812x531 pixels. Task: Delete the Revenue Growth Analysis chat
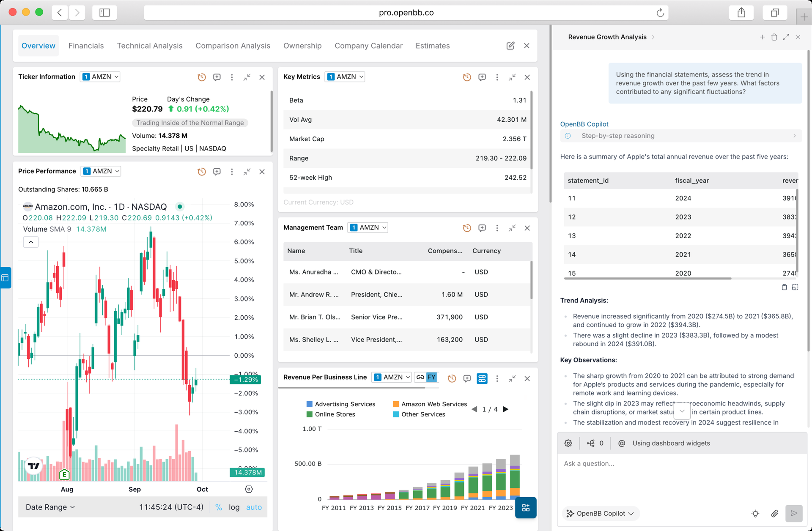pyautogui.click(x=774, y=37)
